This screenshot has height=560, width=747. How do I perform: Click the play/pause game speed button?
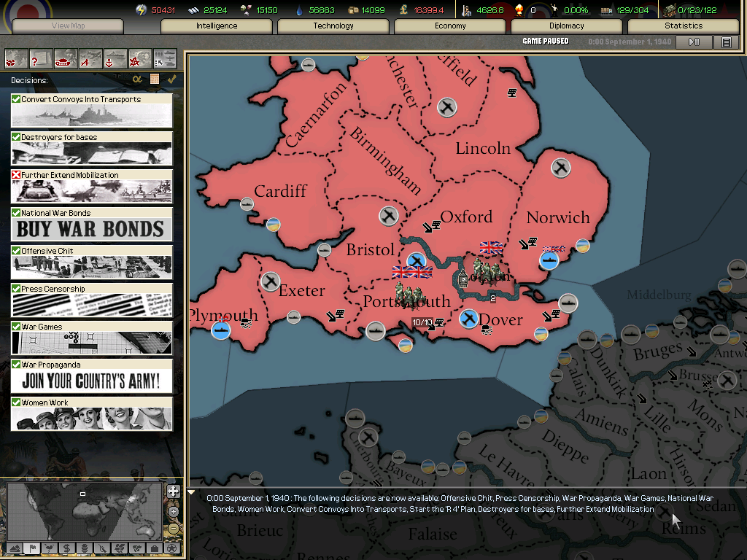[694, 42]
